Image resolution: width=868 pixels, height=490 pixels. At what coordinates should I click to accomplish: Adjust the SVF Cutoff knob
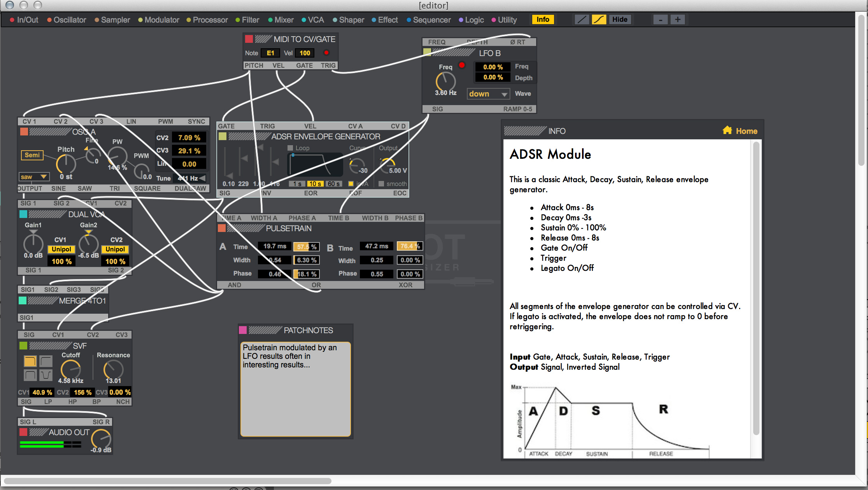click(x=70, y=369)
